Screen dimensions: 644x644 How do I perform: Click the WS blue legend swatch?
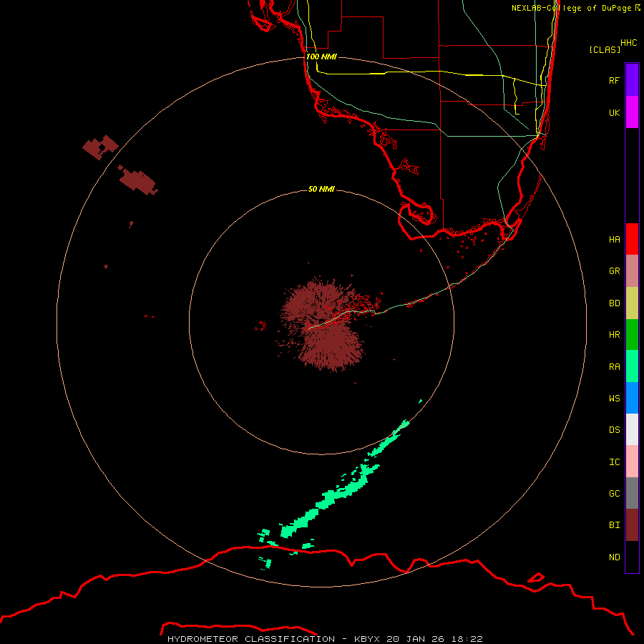point(632,398)
